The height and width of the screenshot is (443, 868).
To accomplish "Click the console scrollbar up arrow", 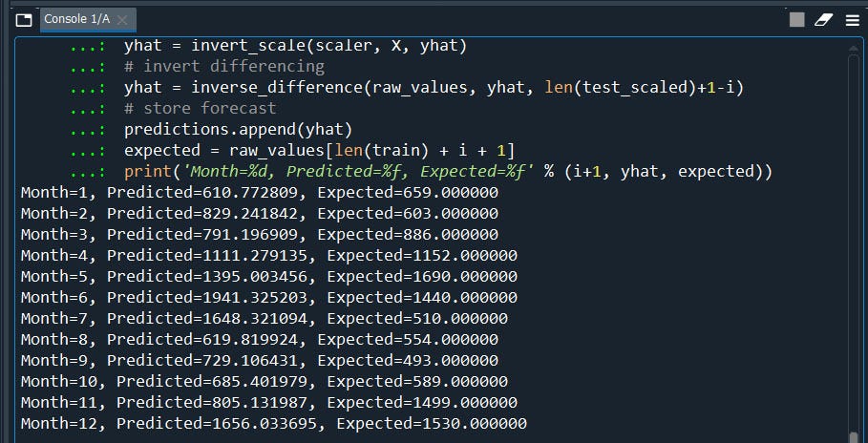I will coord(854,49).
